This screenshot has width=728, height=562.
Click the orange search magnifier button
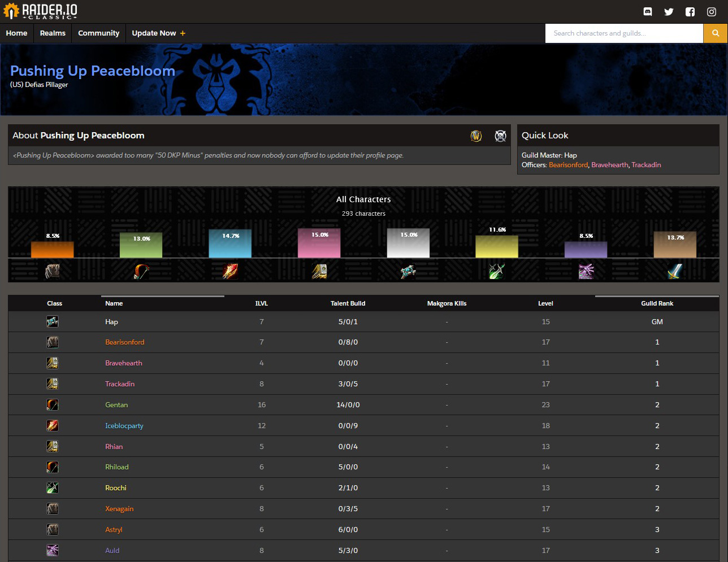click(716, 33)
